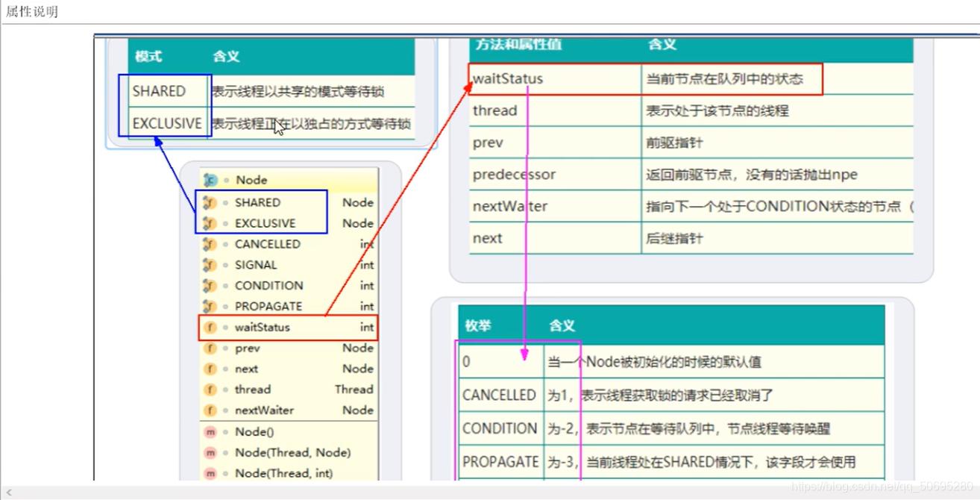
Task: Click the text 前驱指针
Action: [674, 143]
